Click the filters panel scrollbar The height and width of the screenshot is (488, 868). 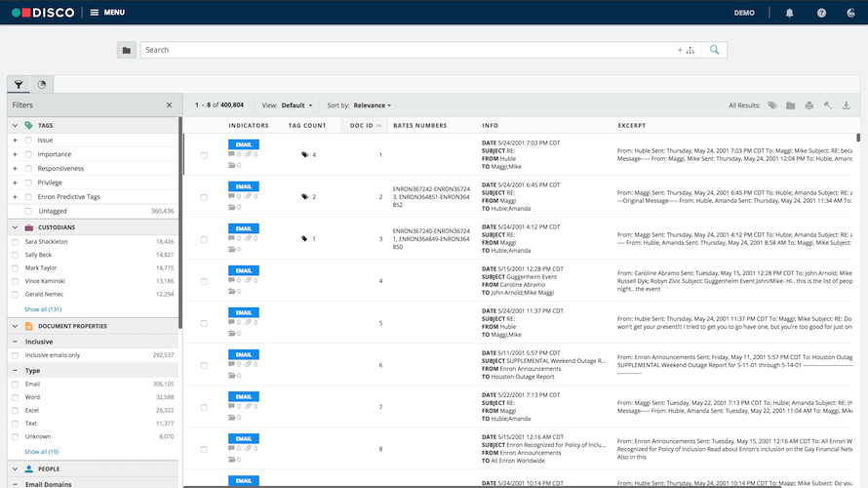point(180,223)
